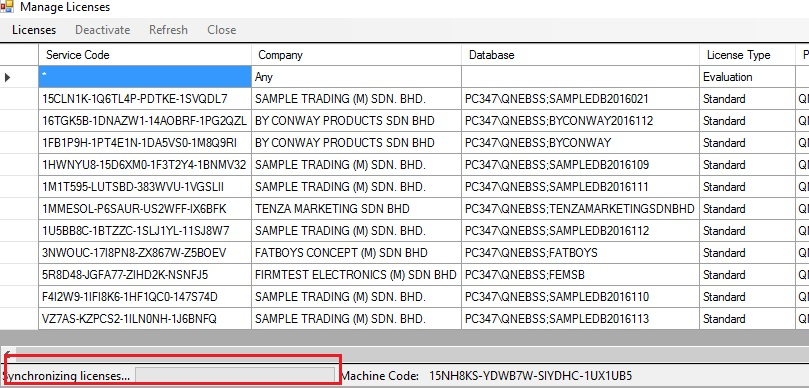The height and width of the screenshot is (388, 809).
Task: Click FATBOYS CONCEPT (M) SDN BHD cell
Action: pos(357,253)
